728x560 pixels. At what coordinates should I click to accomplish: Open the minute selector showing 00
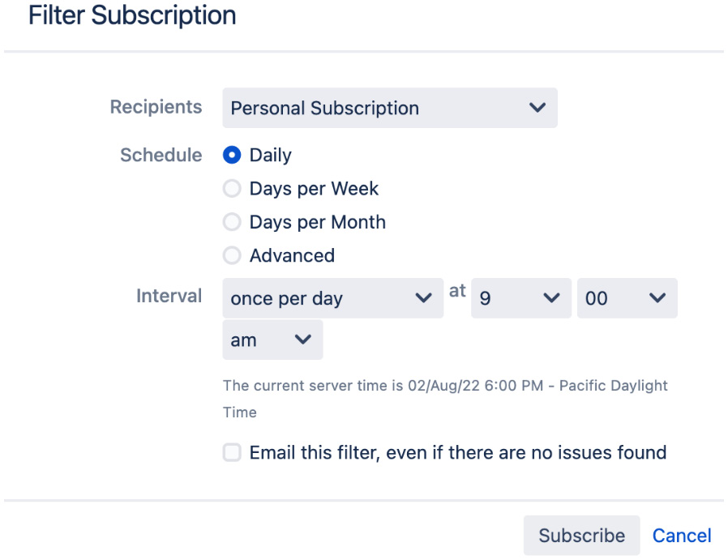pos(628,297)
